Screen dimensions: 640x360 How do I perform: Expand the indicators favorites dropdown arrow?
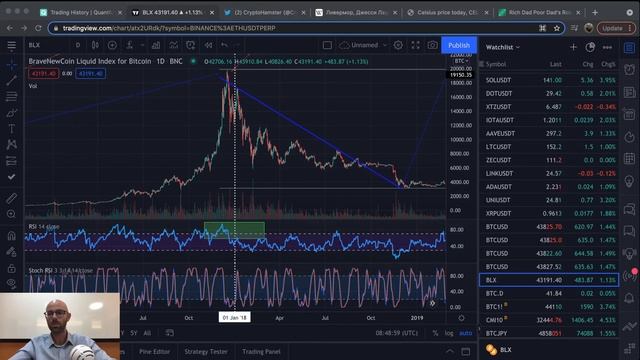(142, 45)
